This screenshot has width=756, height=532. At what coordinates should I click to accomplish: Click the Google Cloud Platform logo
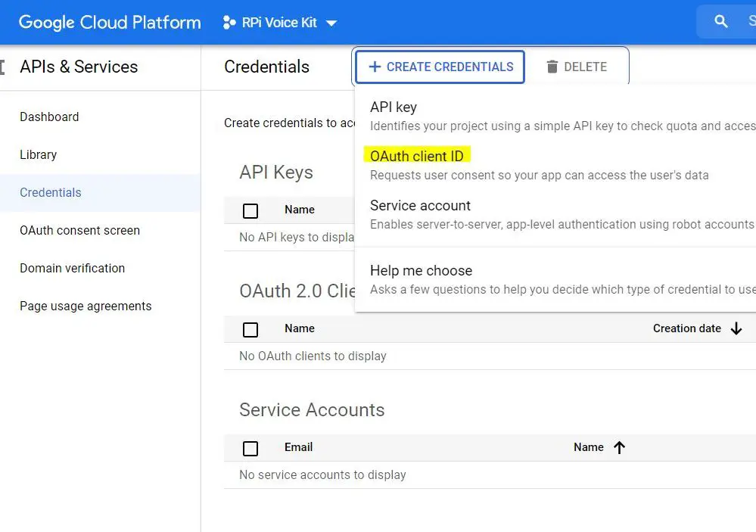click(110, 22)
